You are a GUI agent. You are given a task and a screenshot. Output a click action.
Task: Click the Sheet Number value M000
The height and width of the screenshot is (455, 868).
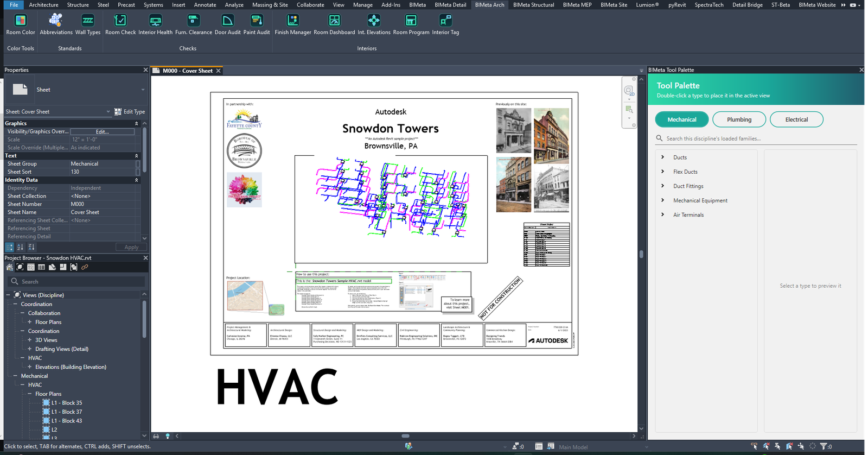78,204
